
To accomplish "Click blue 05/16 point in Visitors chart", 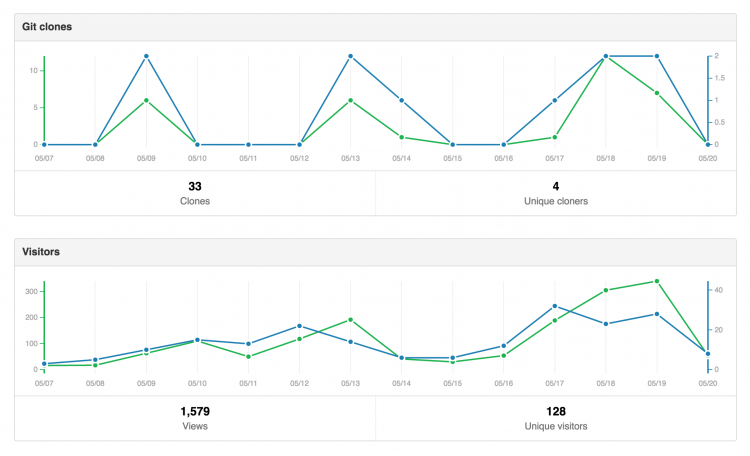I will coord(504,346).
